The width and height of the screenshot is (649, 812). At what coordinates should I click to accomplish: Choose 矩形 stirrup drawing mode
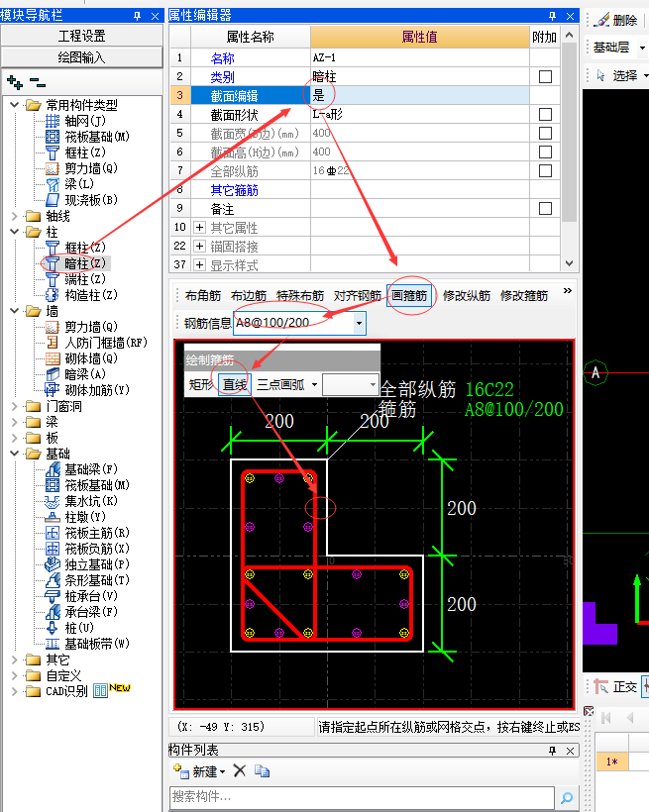[x=201, y=385]
